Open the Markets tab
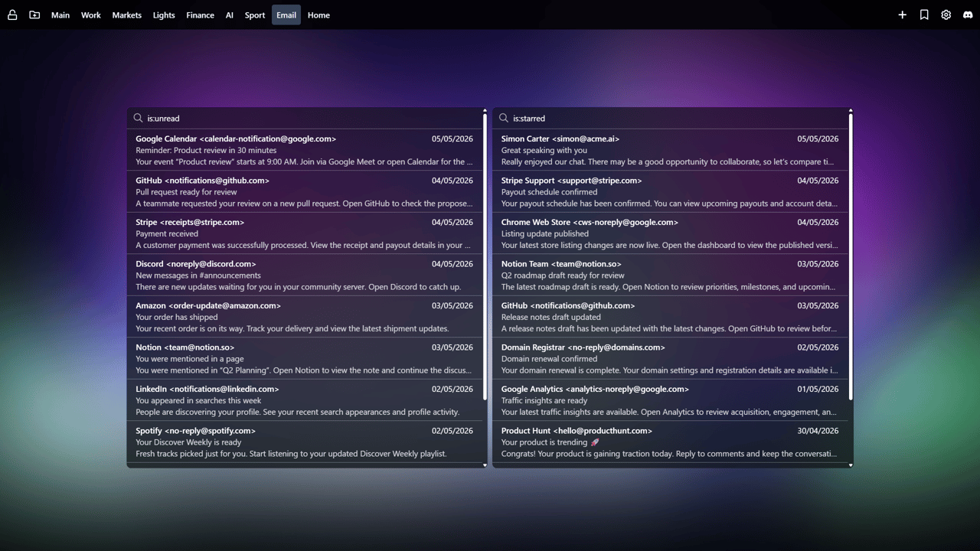980x551 pixels. click(127, 15)
